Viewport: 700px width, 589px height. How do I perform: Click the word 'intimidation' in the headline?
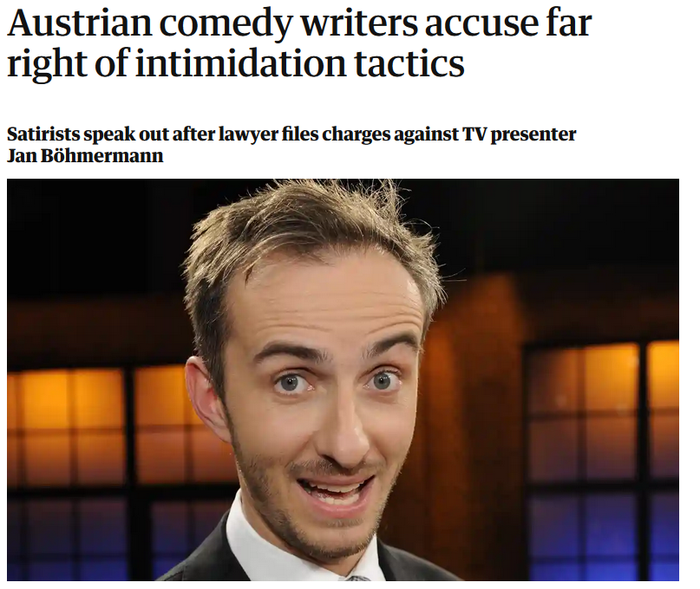click(241, 63)
